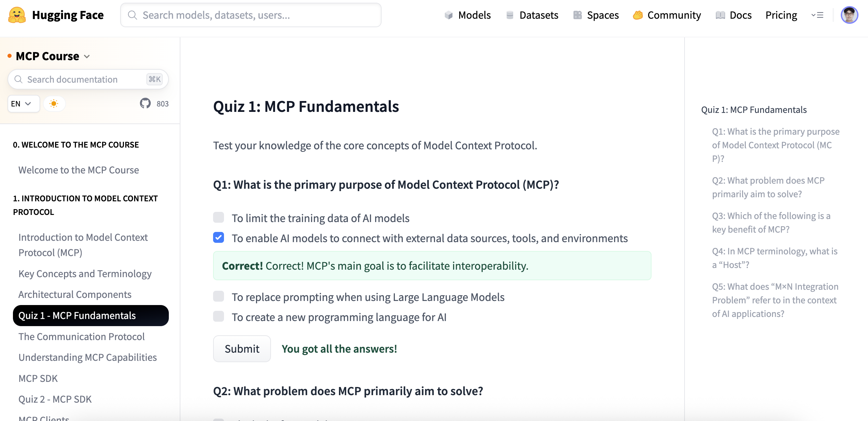Open the collapsed navigation menu at top right
868x421 pixels.
[817, 15]
